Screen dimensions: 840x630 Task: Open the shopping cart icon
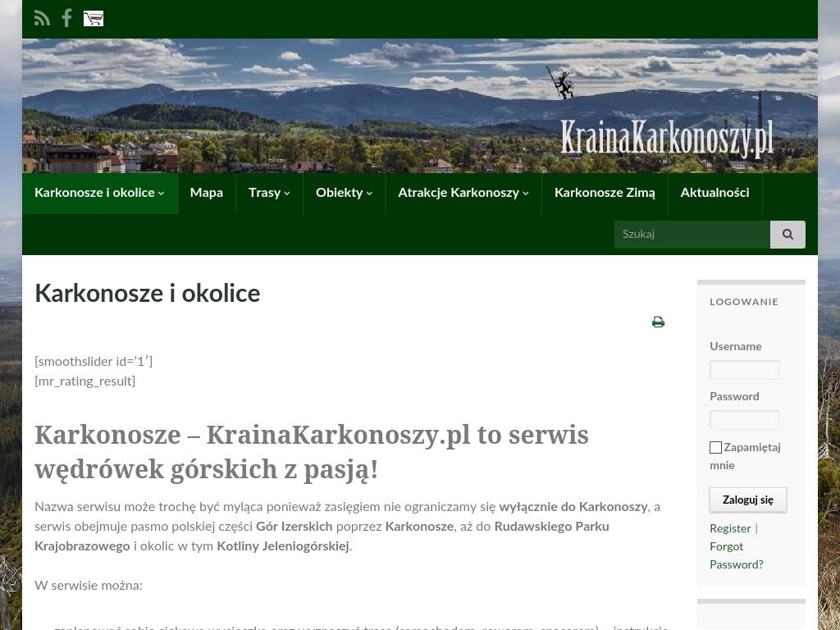[94, 18]
